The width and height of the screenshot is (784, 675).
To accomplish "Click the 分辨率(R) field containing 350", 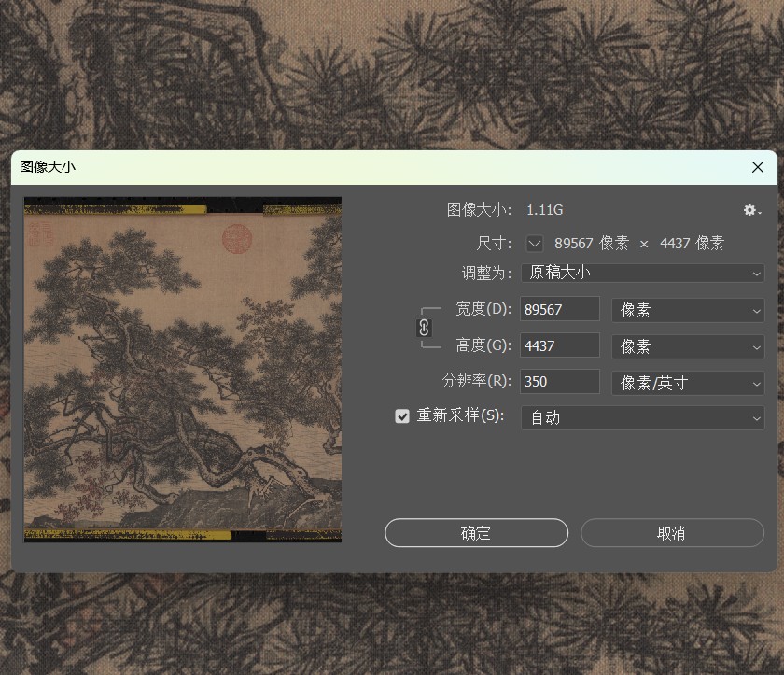I will click(560, 382).
